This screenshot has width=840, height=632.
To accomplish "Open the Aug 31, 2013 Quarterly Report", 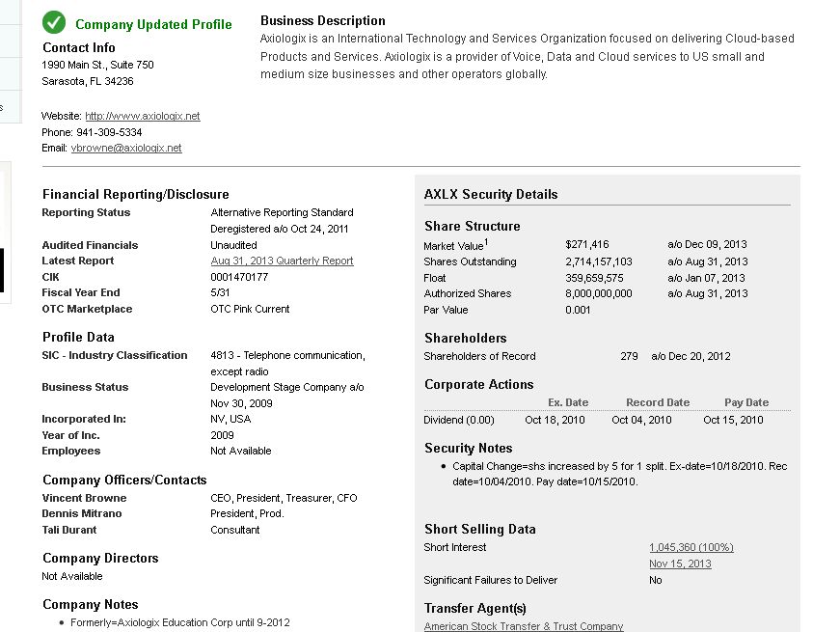I will 282,261.
